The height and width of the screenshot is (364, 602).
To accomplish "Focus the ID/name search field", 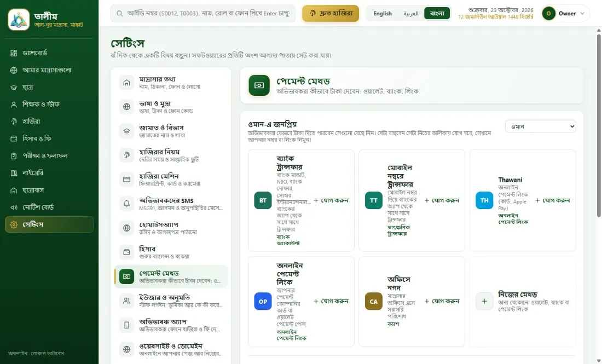I will (203, 14).
